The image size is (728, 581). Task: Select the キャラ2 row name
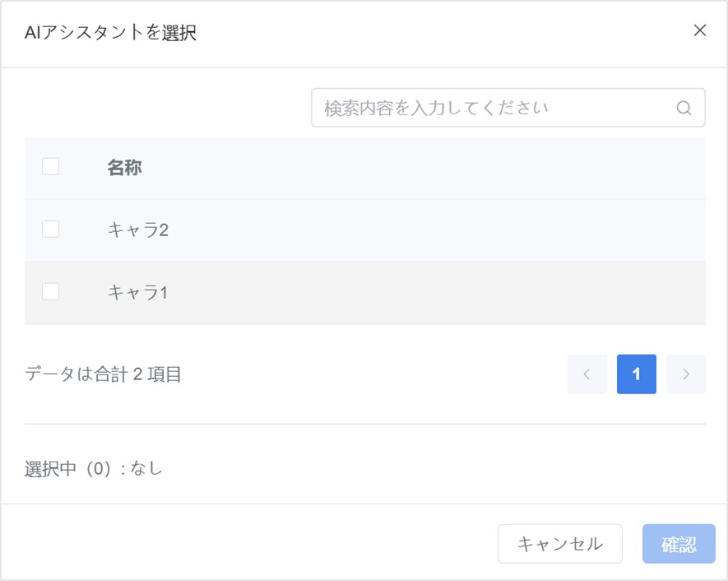(138, 230)
